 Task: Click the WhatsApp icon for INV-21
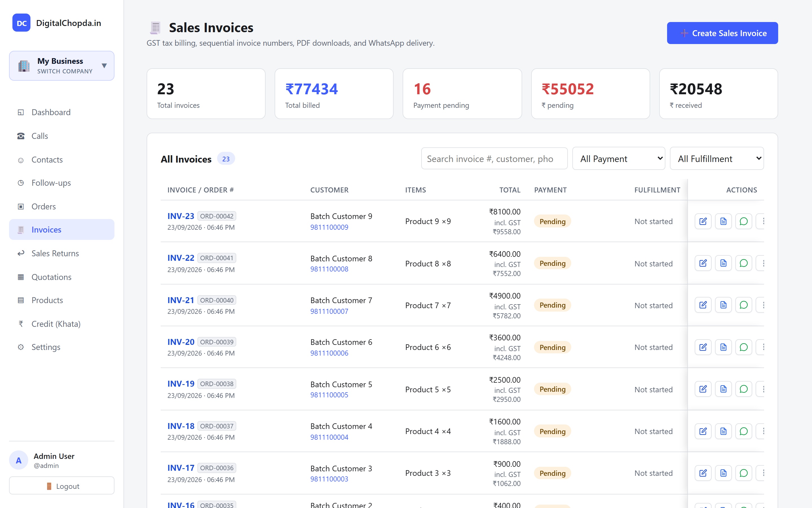point(743,305)
